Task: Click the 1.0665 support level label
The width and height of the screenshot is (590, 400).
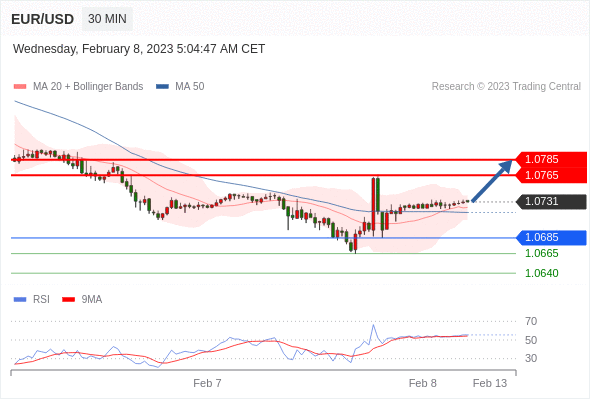Action: coord(541,253)
